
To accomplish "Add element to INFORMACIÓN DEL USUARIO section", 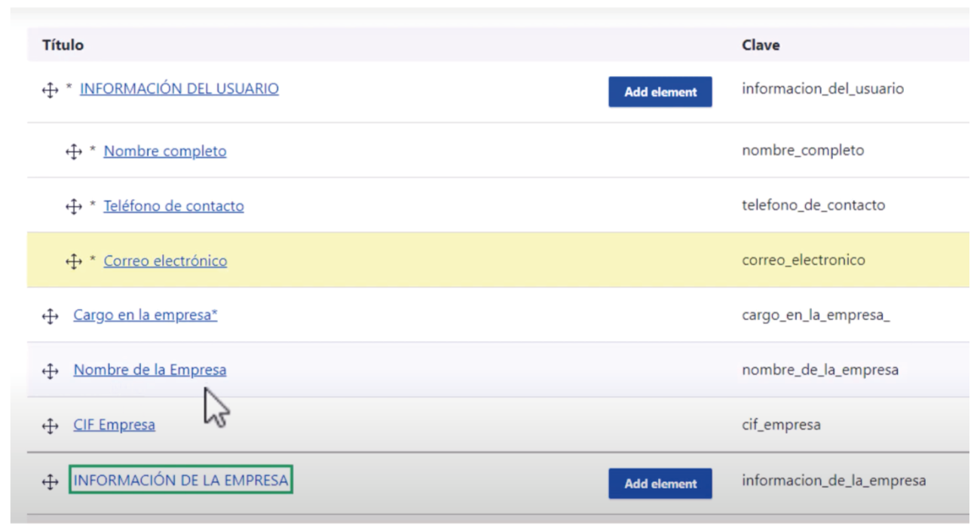I will pyautogui.click(x=660, y=92).
